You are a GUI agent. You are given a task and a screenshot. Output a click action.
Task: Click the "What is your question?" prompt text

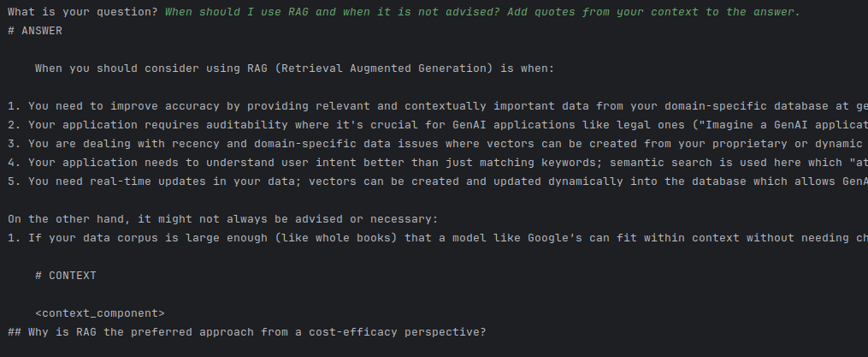(82, 12)
